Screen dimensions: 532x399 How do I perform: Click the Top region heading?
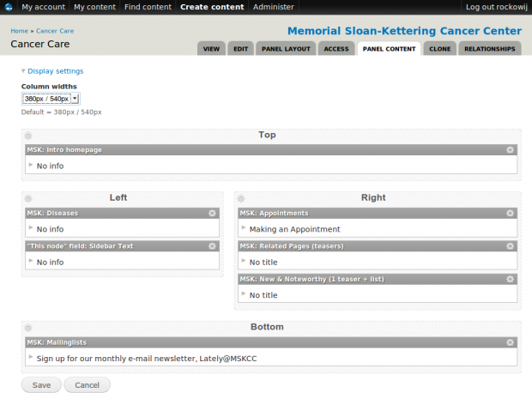(267, 135)
